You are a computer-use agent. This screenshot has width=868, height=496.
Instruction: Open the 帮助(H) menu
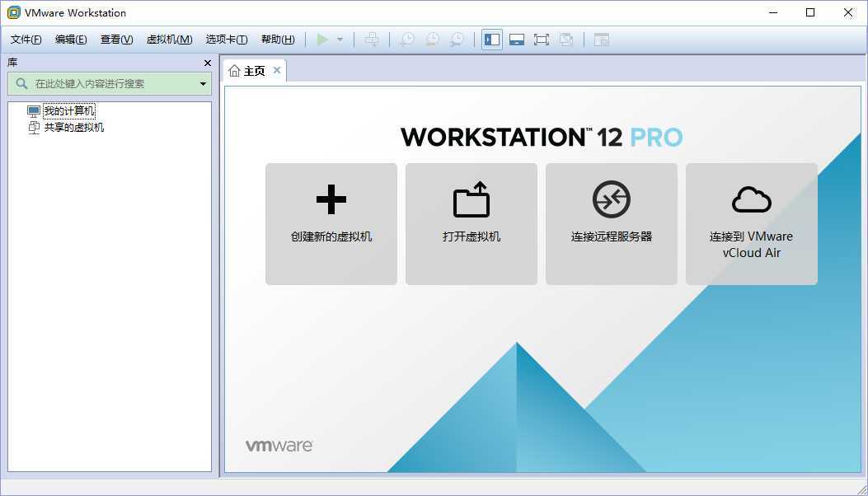pos(278,40)
